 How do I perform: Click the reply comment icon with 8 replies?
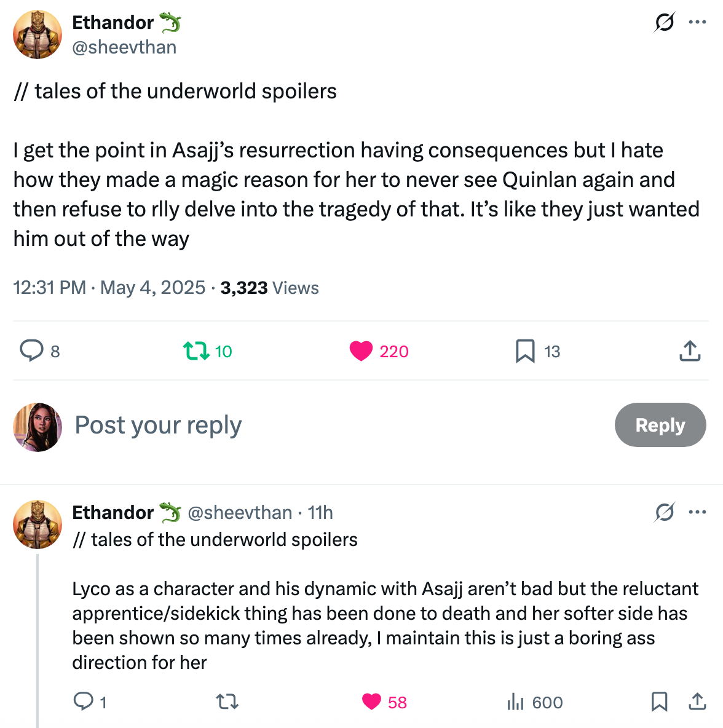click(x=31, y=351)
